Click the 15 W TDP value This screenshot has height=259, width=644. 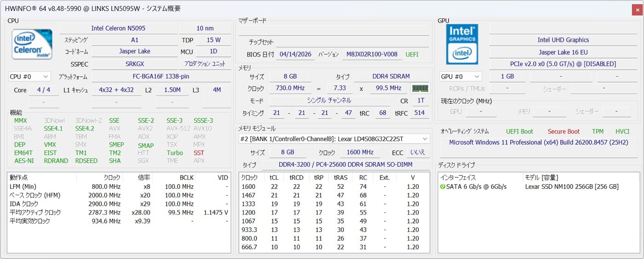213,40
